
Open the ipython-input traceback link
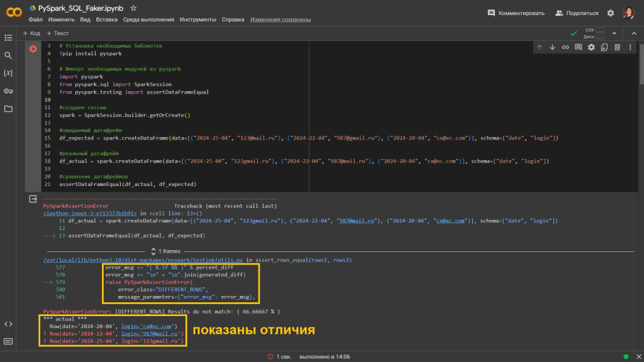pos(90,214)
